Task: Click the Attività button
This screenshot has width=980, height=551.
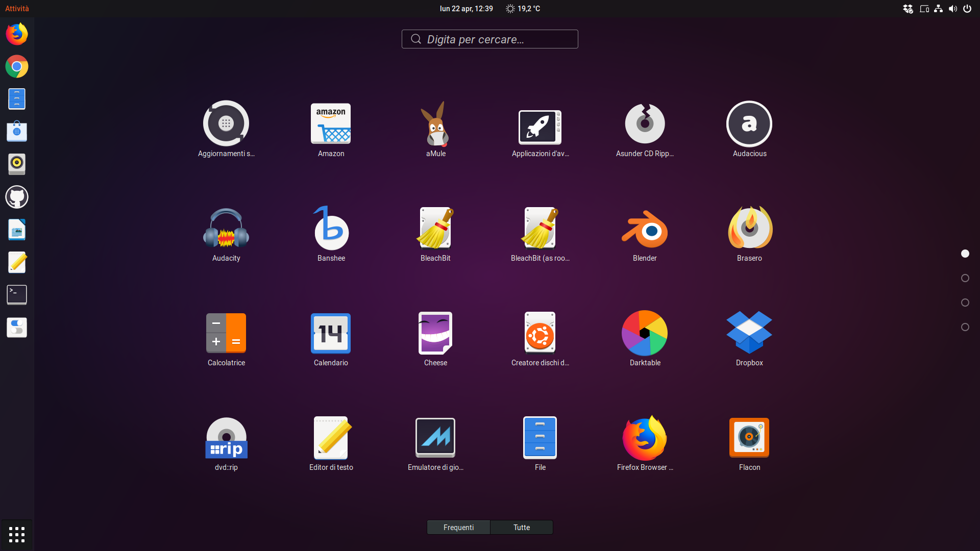Action: pyautogui.click(x=17, y=9)
